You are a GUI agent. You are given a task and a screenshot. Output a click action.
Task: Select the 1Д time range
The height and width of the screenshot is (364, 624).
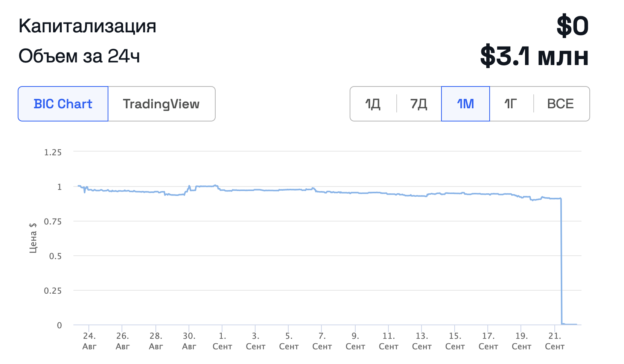coord(373,104)
